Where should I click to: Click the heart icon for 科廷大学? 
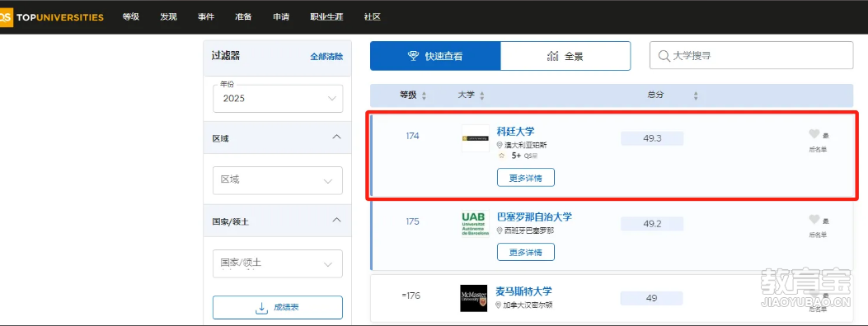[x=814, y=133]
